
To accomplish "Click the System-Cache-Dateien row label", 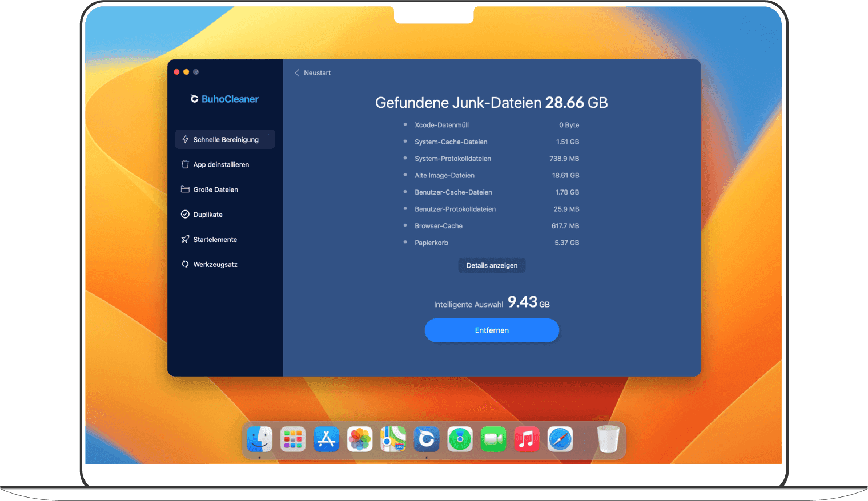I will [451, 142].
